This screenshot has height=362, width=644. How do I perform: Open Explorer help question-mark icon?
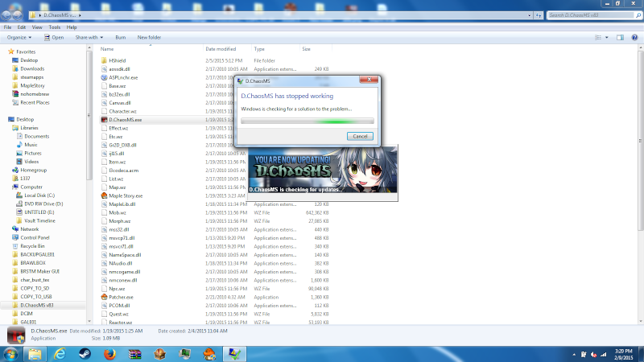(x=634, y=37)
